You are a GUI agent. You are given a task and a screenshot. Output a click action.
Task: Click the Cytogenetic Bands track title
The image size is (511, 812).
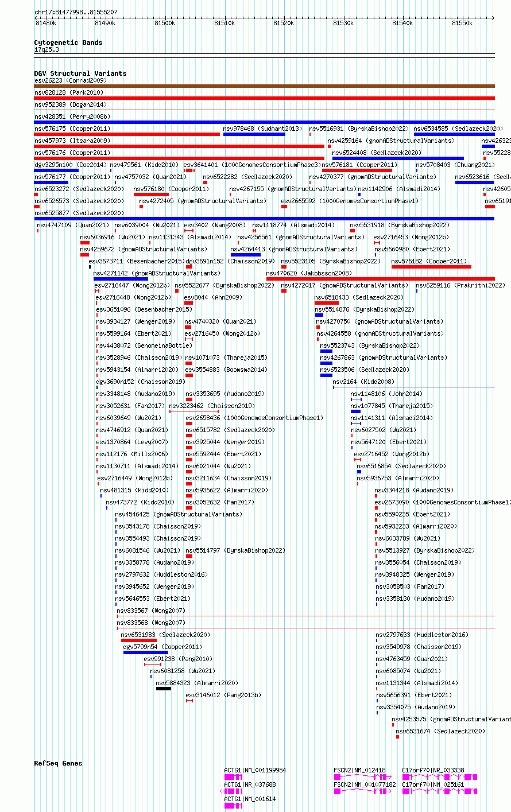pos(68,42)
